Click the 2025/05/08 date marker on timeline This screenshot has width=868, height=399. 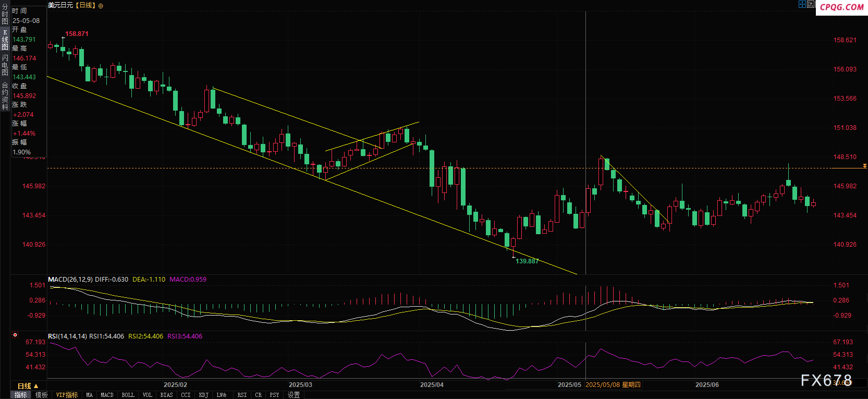613,385
